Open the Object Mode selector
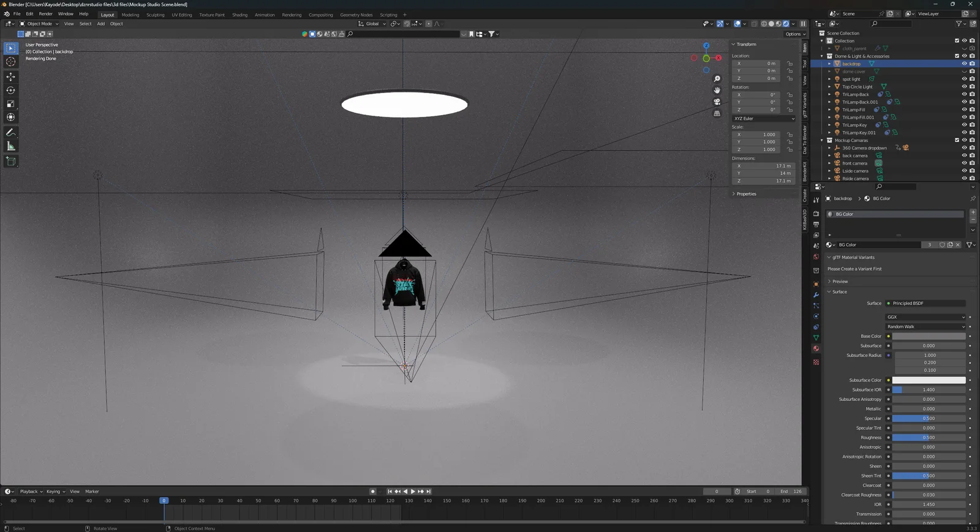The image size is (980, 532). click(39, 24)
